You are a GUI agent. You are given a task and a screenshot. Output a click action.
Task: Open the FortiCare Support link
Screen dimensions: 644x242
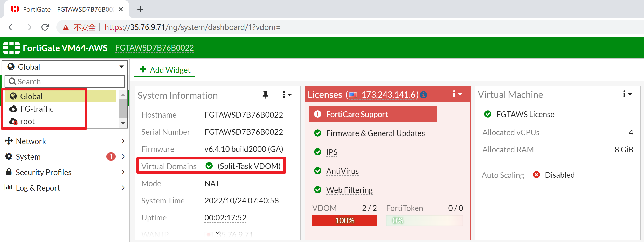click(x=357, y=114)
